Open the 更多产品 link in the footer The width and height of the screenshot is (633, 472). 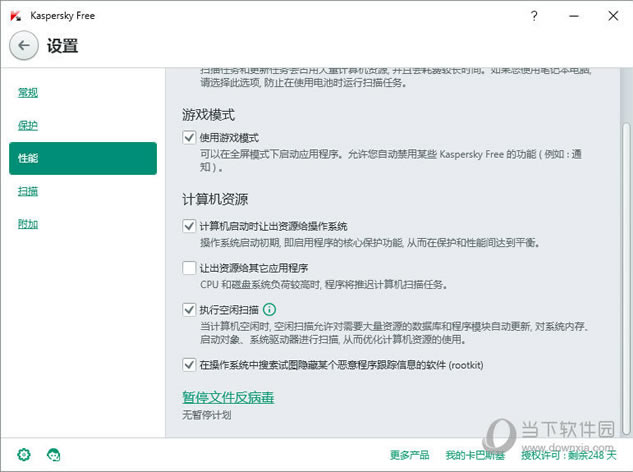[410, 455]
